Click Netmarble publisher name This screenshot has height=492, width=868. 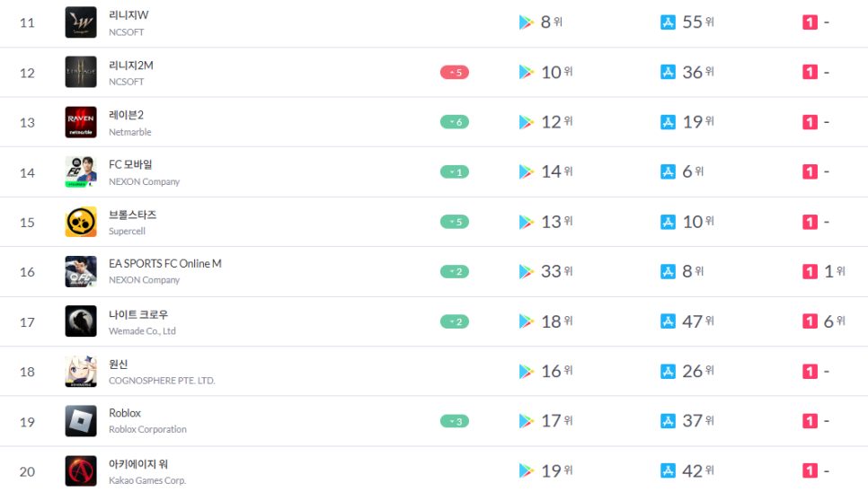pyautogui.click(x=130, y=132)
